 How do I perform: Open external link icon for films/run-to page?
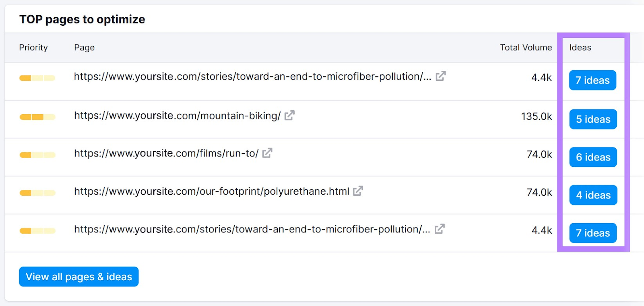pos(267,153)
